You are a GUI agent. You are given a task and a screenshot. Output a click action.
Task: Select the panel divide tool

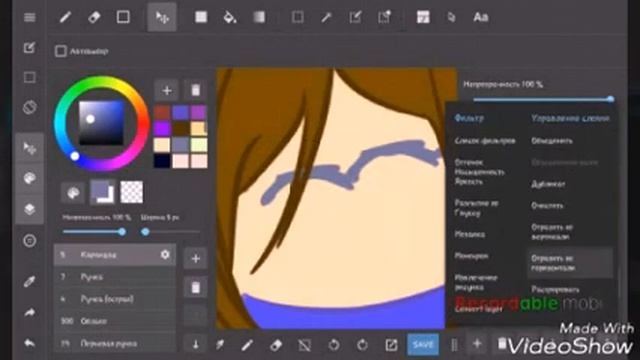[x=423, y=17]
